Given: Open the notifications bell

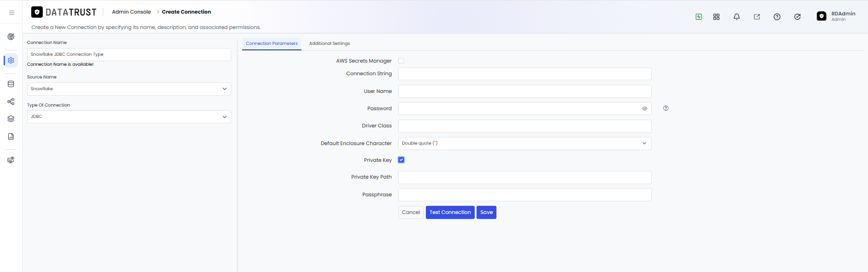Looking at the screenshot, I should click(x=737, y=17).
